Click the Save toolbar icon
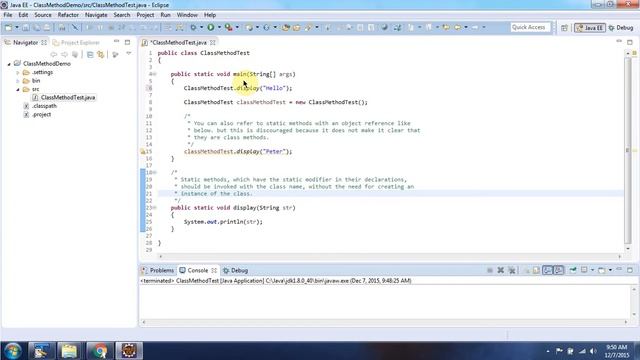The width and height of the screenshot is (640, 360). pos(25,27)
